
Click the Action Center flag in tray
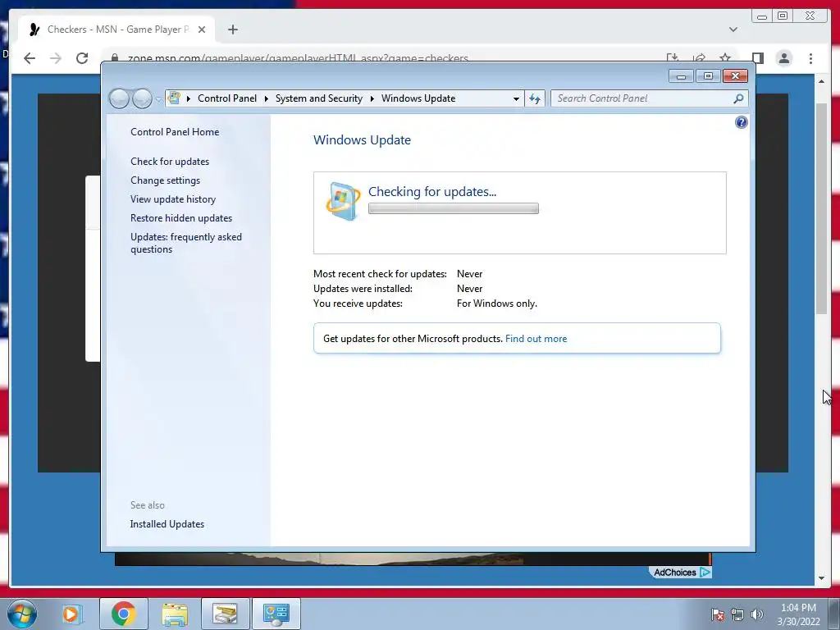tap(717, 614)
